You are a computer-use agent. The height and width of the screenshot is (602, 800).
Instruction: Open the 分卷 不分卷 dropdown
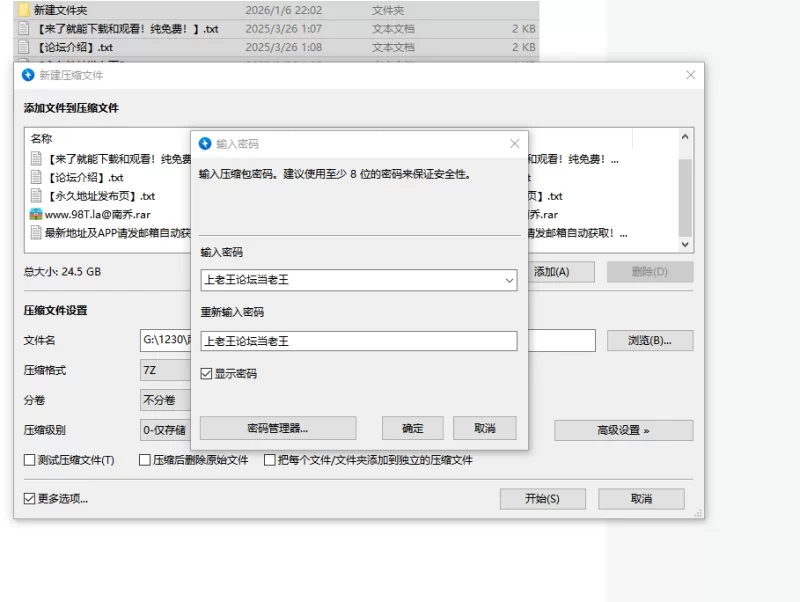click(x=165, y=400)
